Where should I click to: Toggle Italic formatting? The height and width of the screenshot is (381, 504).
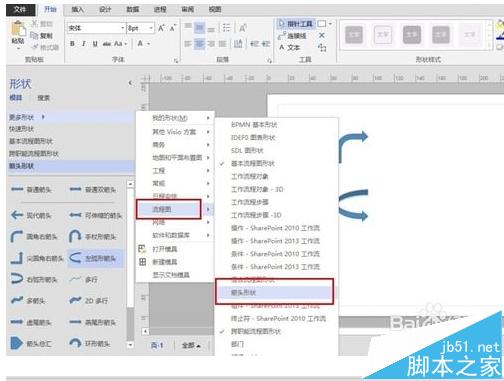(84, 44)
